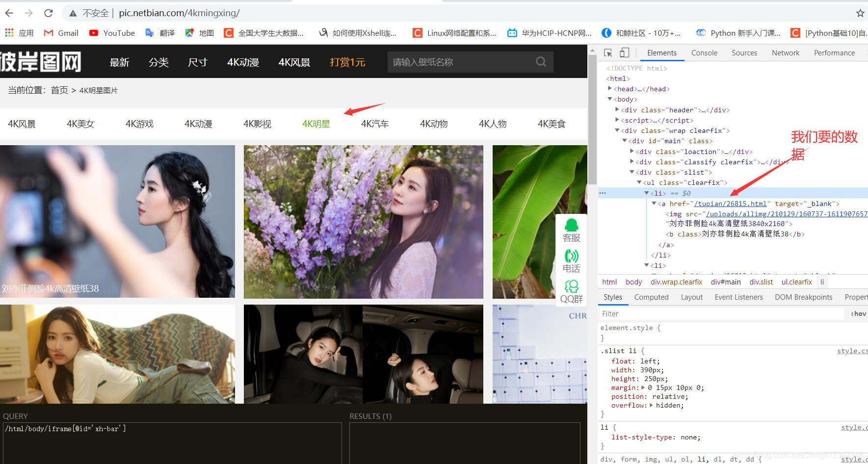The height and width of the screenshot is (464, 868).
Task: Select div#main in the breadcrumb bar
Action: pos(726,282)
